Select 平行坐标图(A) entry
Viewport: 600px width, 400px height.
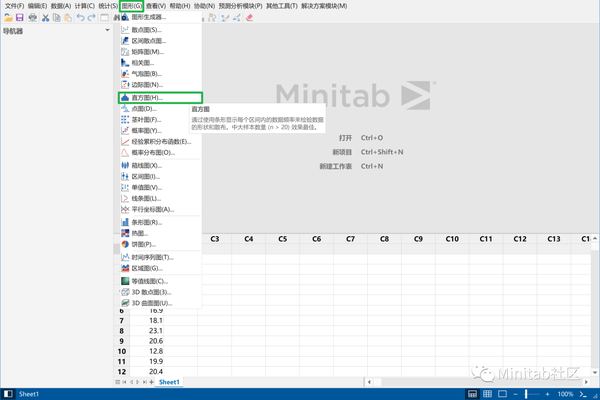pos(160,209)
